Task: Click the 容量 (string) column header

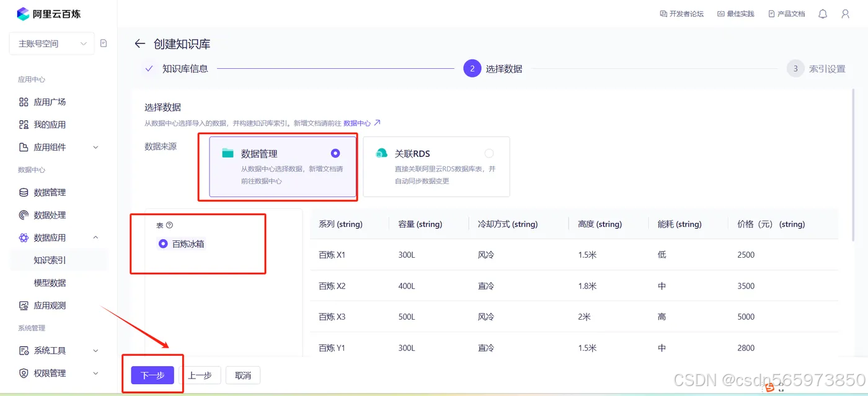Action: (x=420, y=224)
